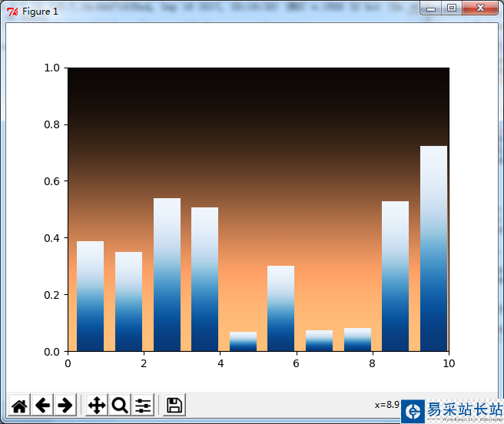Minimize the Figure 1 window
This screenshot has height=424, width=504.
431,8
